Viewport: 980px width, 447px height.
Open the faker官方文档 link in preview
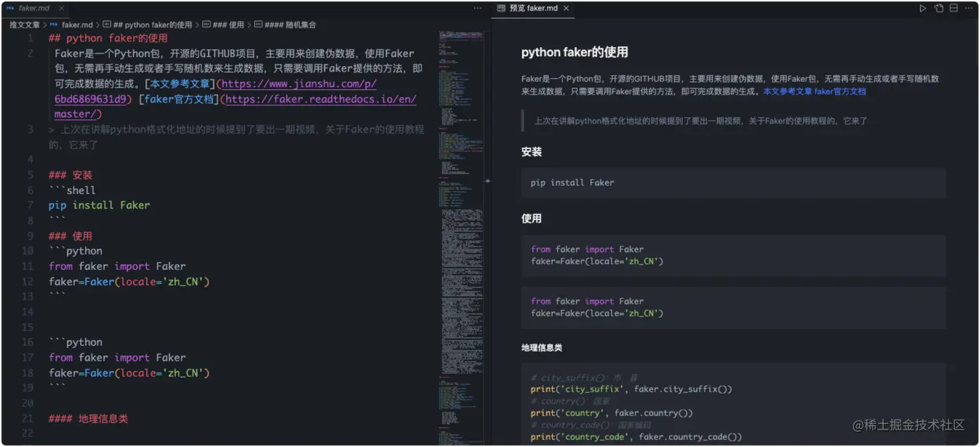(840, 91)
